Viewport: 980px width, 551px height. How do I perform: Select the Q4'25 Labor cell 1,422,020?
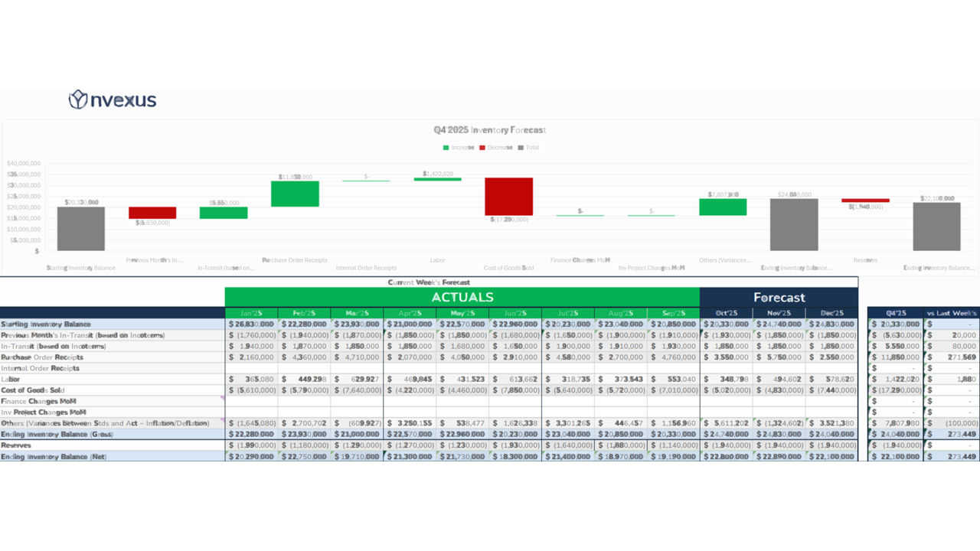point(895,380)
